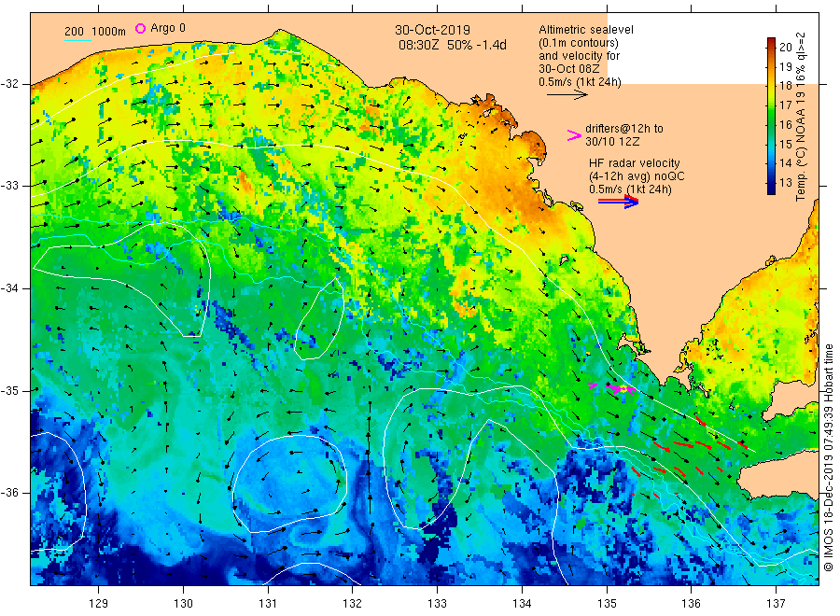Click latitude axis label -34
The height and width of the screenshot is (616, 840).
[x=9, y=288]
